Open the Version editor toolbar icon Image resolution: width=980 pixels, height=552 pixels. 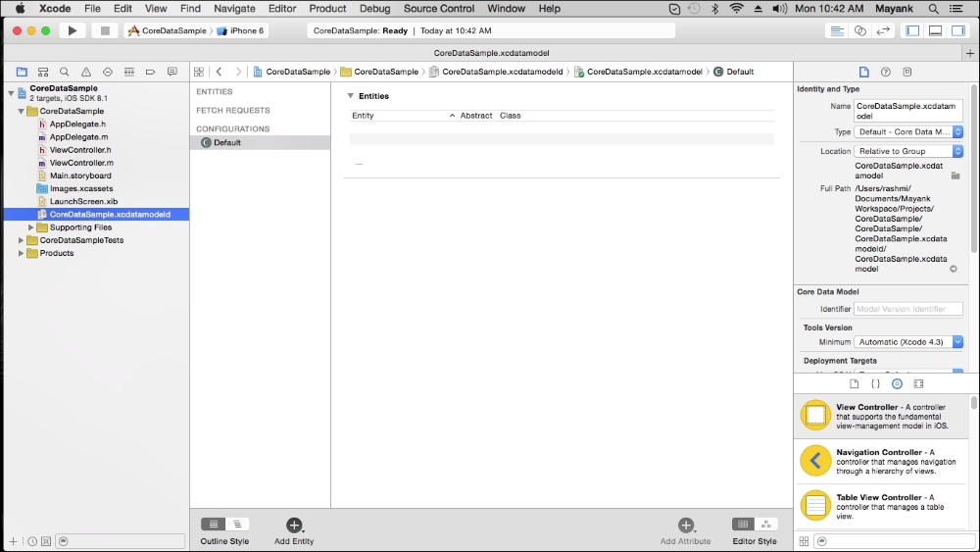(883, 30)
